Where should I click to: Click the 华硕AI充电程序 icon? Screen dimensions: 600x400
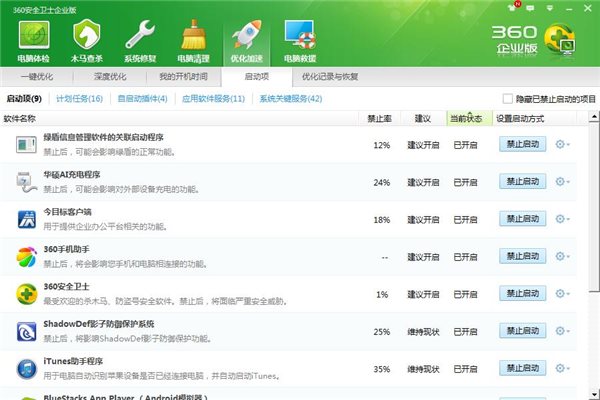(26, 182)
